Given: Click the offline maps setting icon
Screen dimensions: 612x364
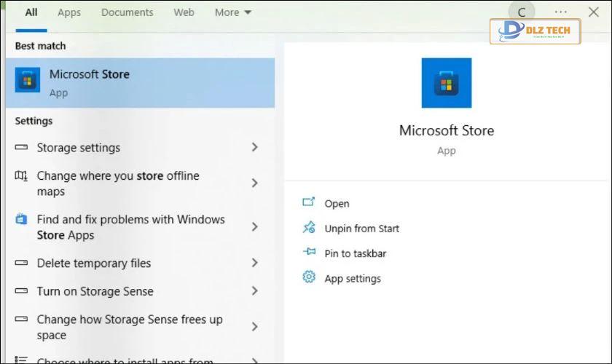Looking at the screenshot, I should click(21, 176).
